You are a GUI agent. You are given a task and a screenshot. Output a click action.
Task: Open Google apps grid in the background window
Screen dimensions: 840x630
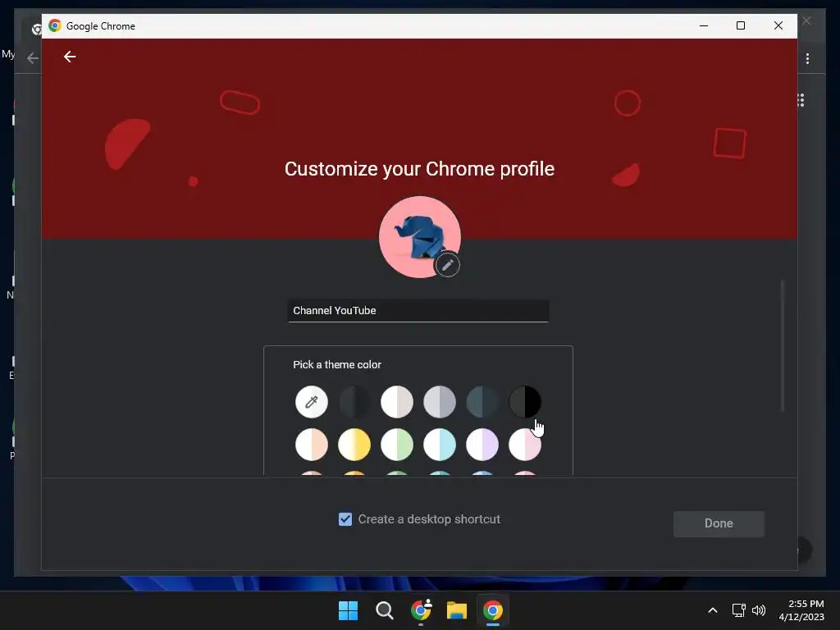click(801, 100)
